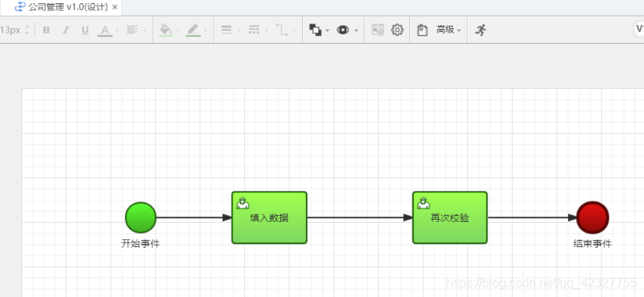Viewport: 644px width, 297px height.
Task: Click the connector type icon
Action: [282, 30]
